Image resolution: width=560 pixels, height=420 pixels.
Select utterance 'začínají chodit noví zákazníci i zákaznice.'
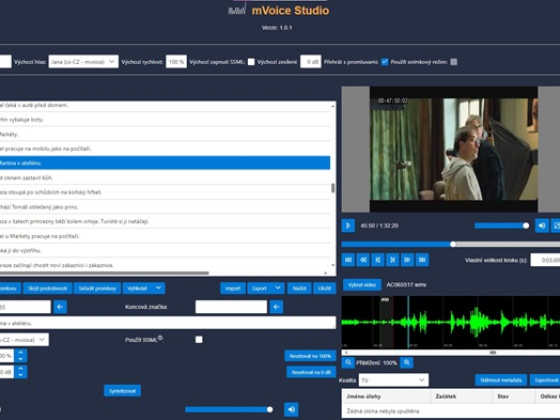[165, 265]
